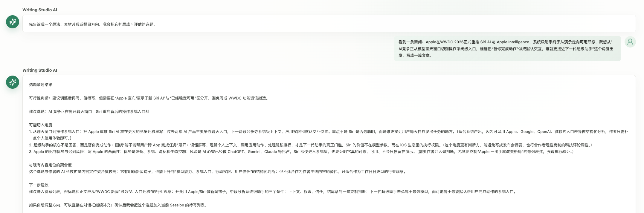Click angle 1 '从聊天窗口到操作系统入口'
The height and width of the screenshot is (213, 644).
(x=329, y=135)
